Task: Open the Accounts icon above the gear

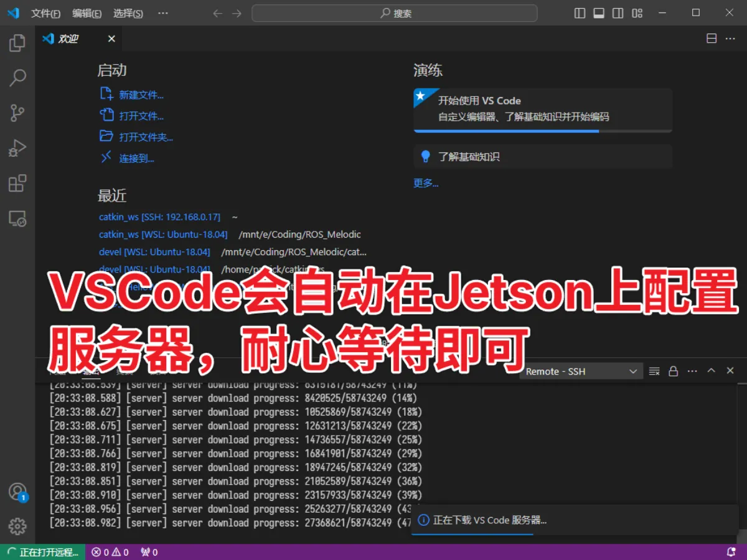Action: (17, 492)
